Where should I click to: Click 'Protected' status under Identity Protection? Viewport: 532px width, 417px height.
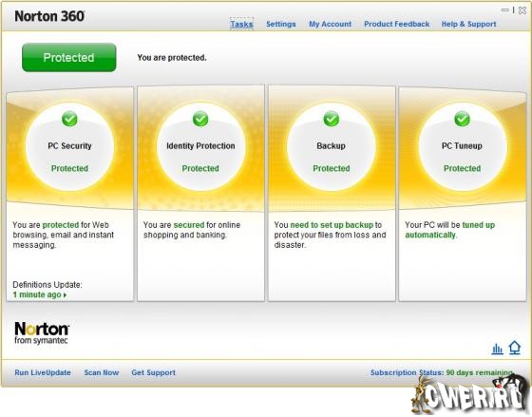click(200, 168)
